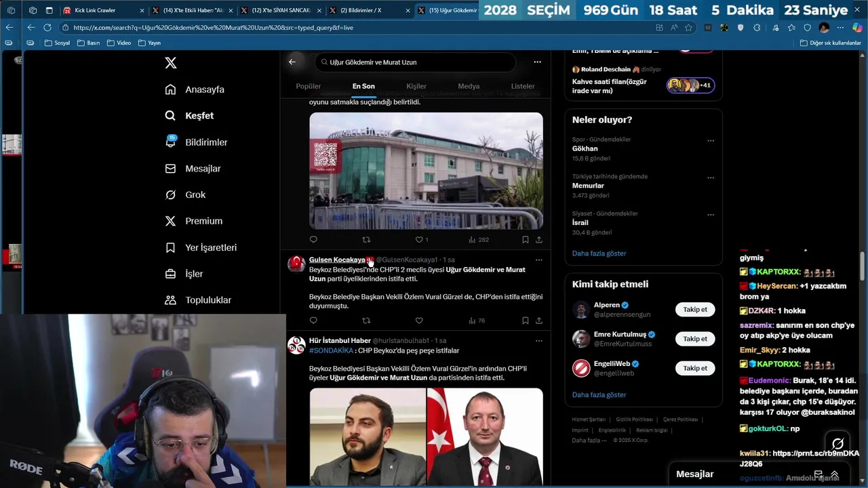
Task: Share Gulsen Kocakaya post
Action: tap(539, 321)
